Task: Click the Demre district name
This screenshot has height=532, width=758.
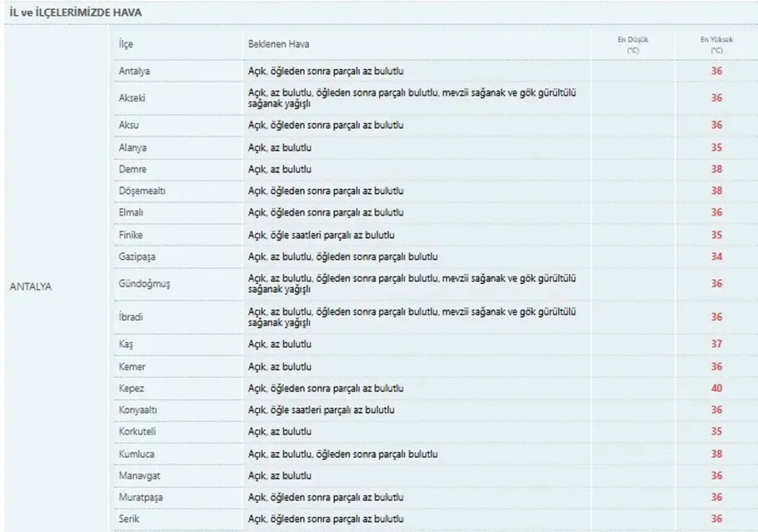Action: tap(132, 169)
